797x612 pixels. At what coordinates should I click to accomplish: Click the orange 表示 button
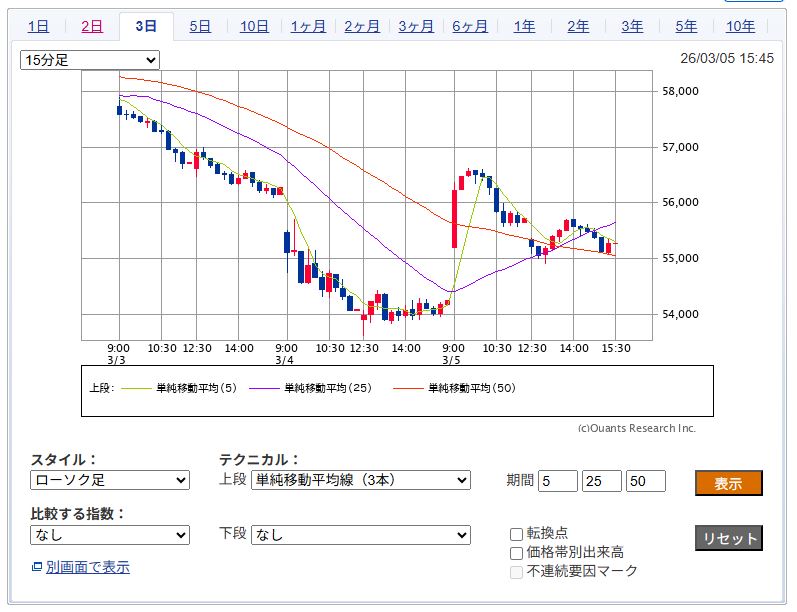coord(728,483)
